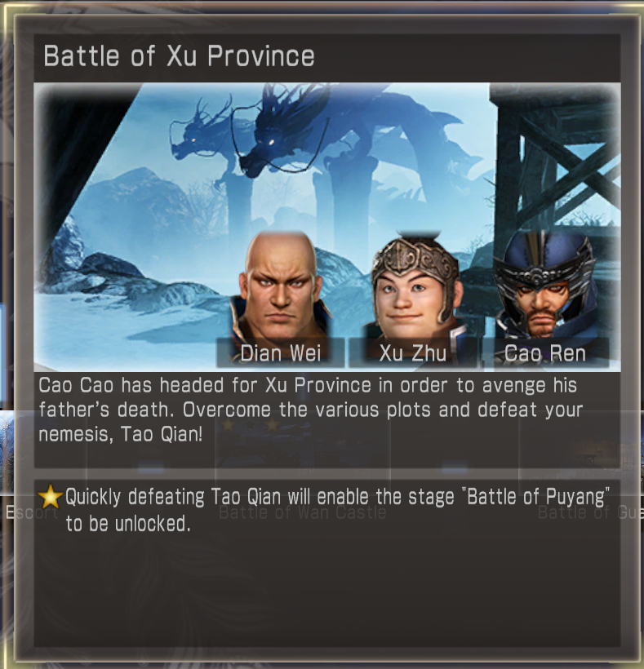Select the partly hidden Battle of Gu stage
The width and height of the screenshot is (644, 669).
click(x=590, y=512)
